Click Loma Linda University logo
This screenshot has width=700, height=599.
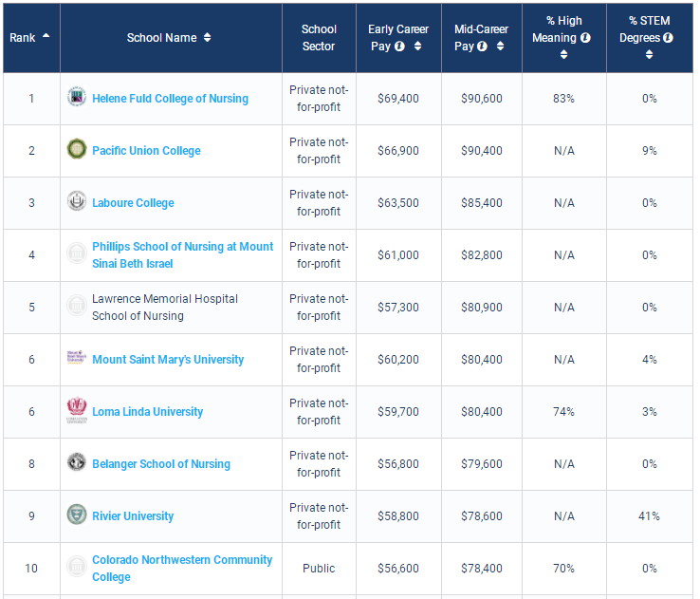coord(77,409)
